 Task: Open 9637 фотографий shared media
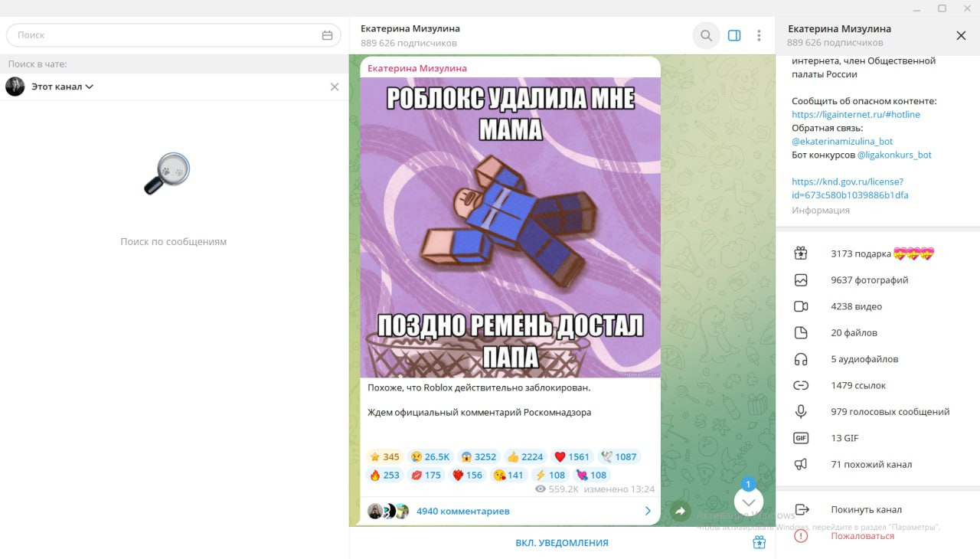pyautogui.click(x=869, y=280)
